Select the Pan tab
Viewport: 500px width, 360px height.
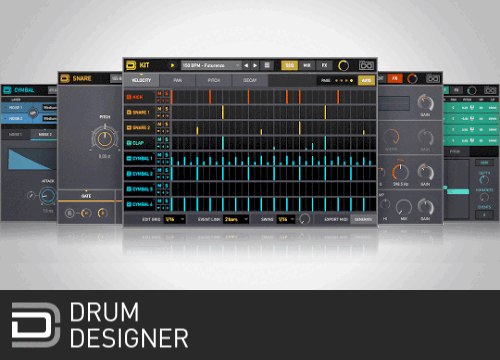tap(177, 80)
